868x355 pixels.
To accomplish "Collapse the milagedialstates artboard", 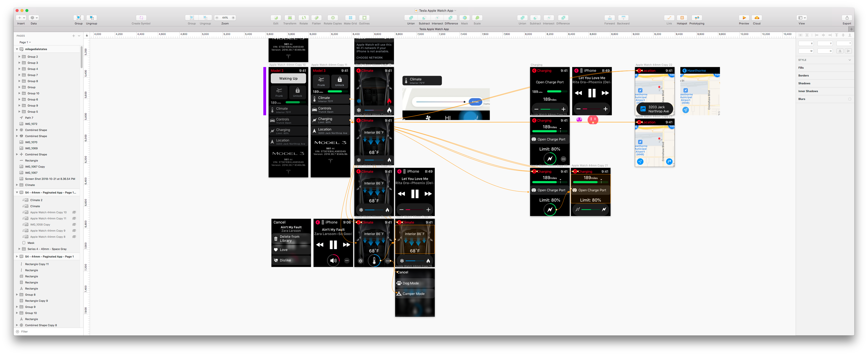I will click(17, 49).
